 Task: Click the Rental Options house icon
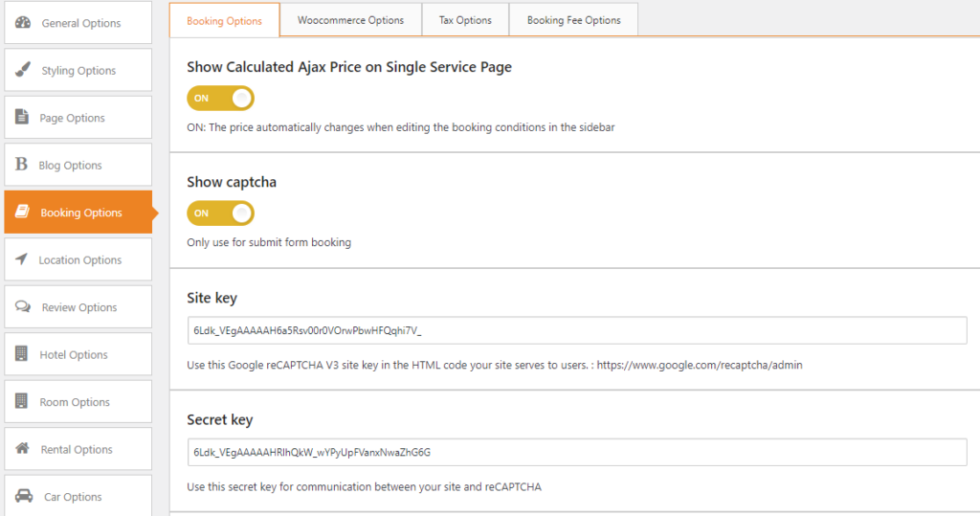[23, 449]
